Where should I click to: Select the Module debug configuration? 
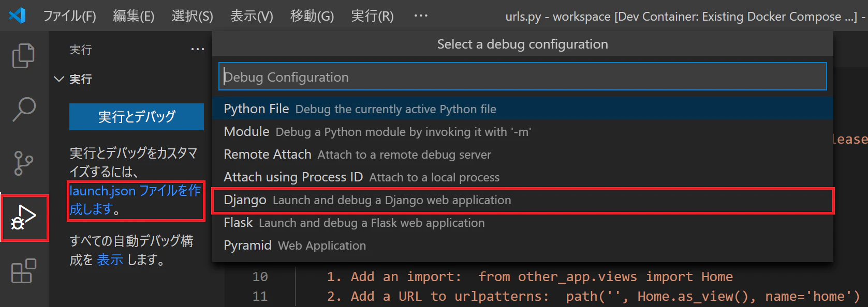[523, 132]
